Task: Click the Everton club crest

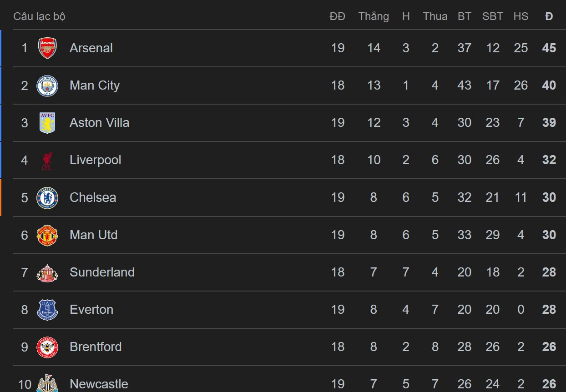Action: point(47,310)
